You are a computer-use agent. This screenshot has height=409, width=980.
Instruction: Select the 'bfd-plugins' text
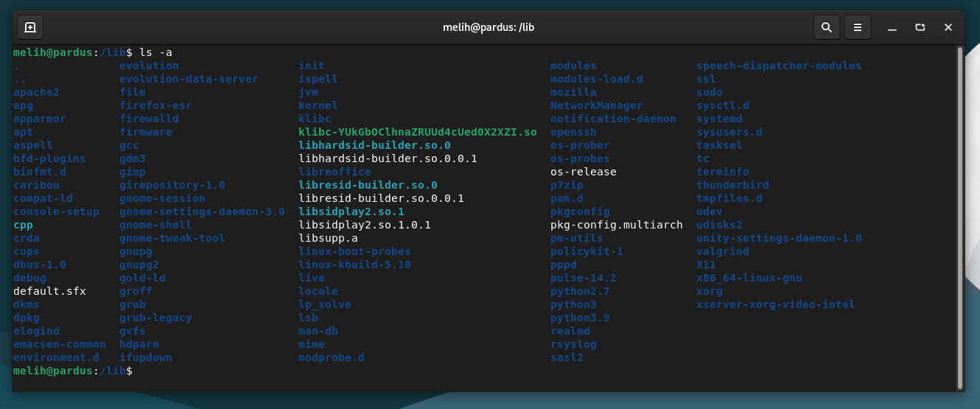click(49, 158)
